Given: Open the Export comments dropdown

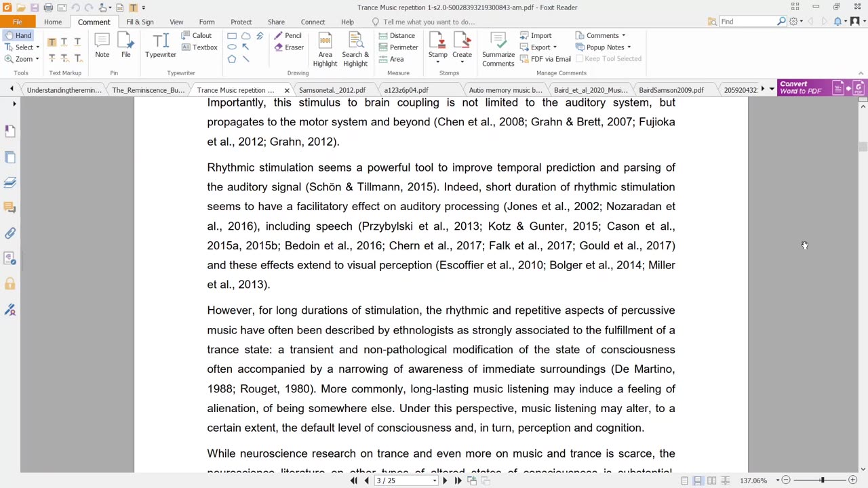Looking at the screenshot, I should (x=555, y=47).
